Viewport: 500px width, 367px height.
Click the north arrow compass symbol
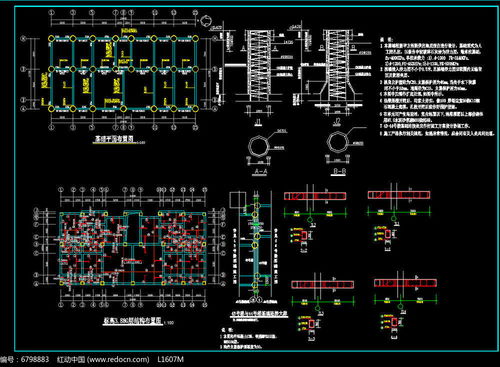[x=206, y=21]
